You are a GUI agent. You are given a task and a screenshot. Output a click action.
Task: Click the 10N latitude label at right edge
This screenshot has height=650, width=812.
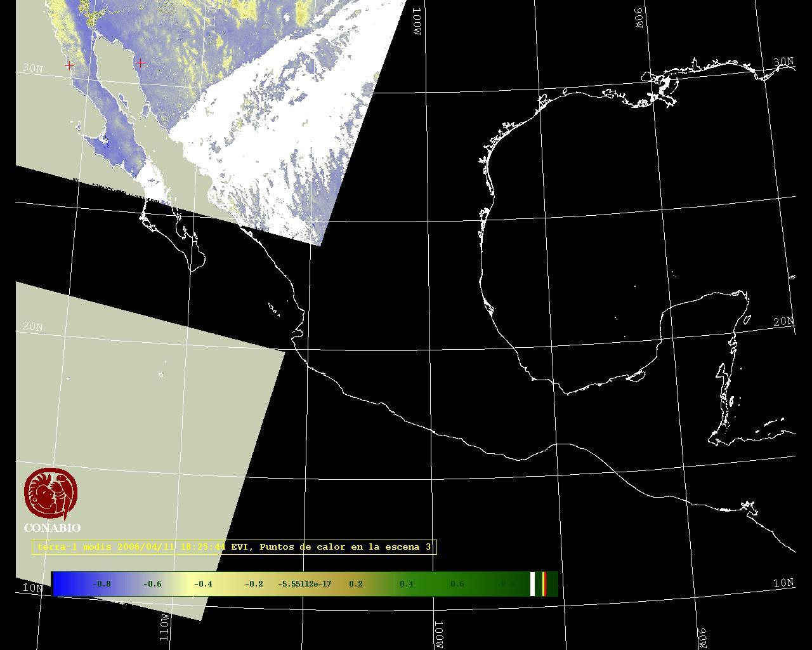tap(784, 583)
